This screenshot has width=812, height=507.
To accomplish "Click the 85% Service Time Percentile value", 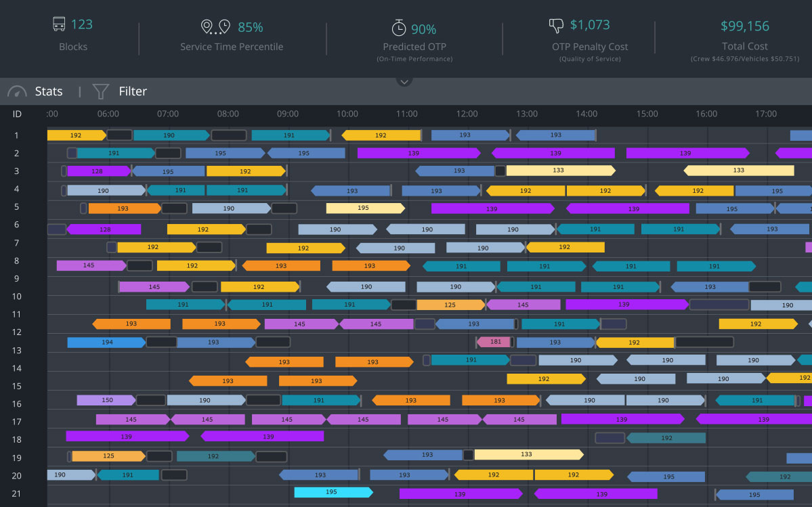I will tap(250, 28).
